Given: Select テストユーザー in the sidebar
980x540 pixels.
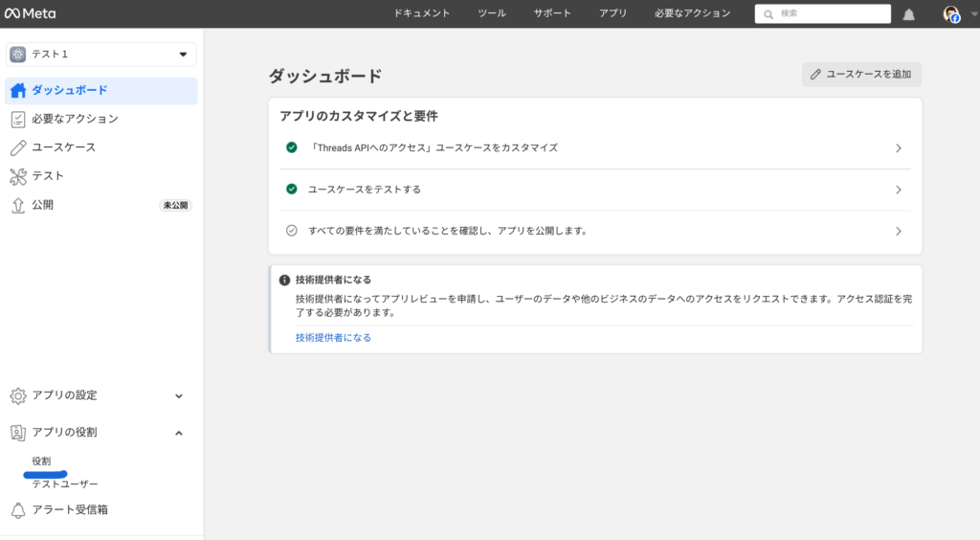Looking at the screenshot, I should (65, 484).
